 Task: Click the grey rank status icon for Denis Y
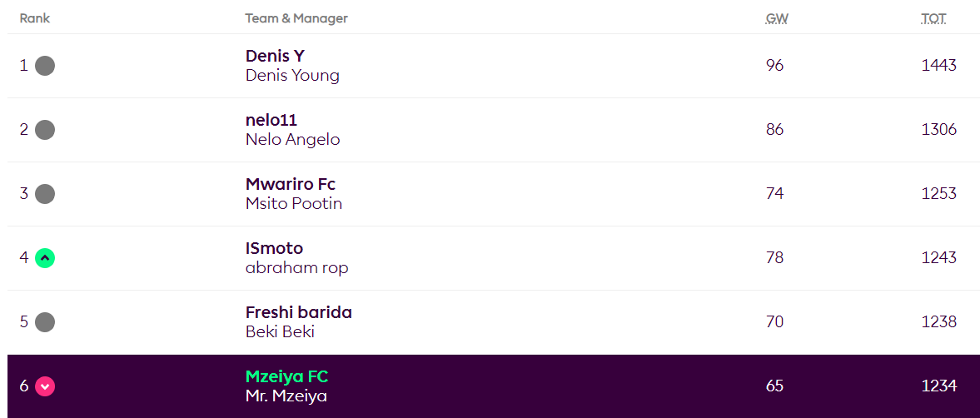coord(45,66)
